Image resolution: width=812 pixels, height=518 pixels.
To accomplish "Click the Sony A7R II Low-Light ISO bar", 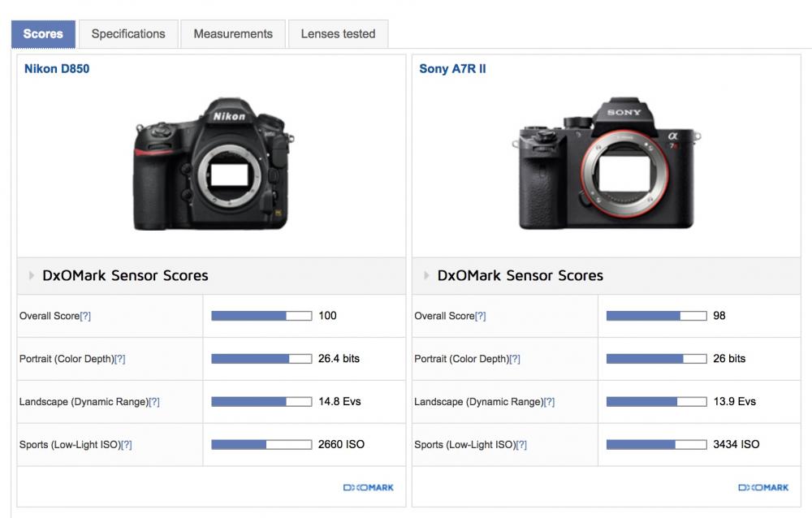I will 657,444.
